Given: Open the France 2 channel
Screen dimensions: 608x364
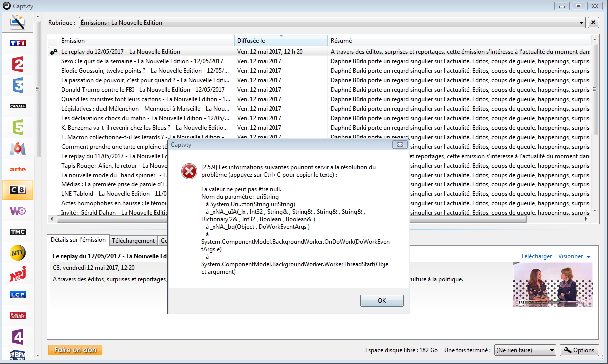Looking at the screenshot, I should click(18, 65).
